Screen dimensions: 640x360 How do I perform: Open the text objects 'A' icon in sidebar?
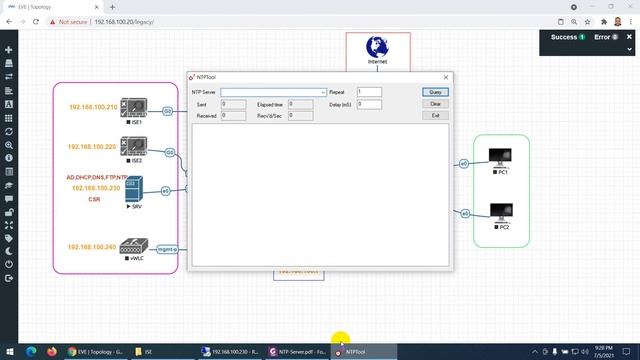pyautogui.click(x=9, y=104)
